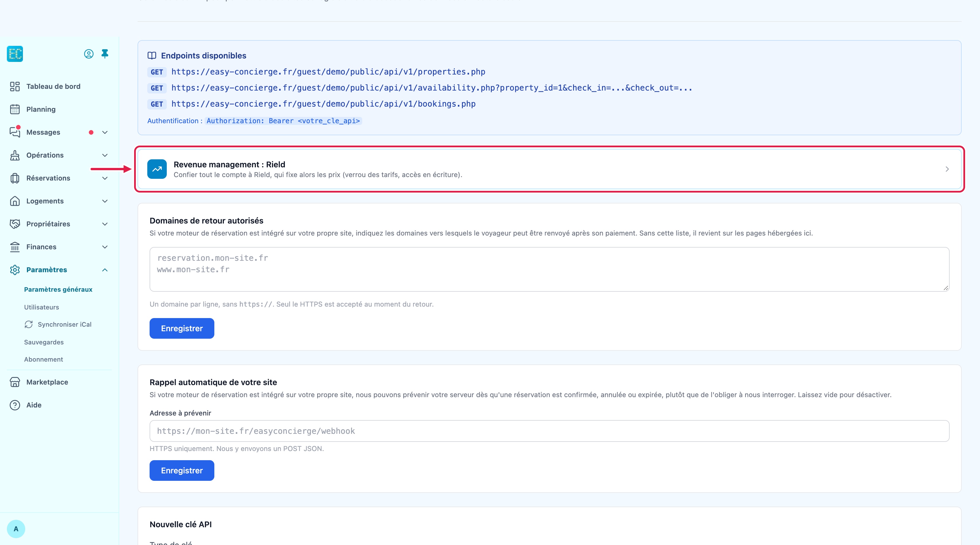
Task: Click the Propriétaires handshake icon
Action: pyautogui.click(x=15, y=224)
